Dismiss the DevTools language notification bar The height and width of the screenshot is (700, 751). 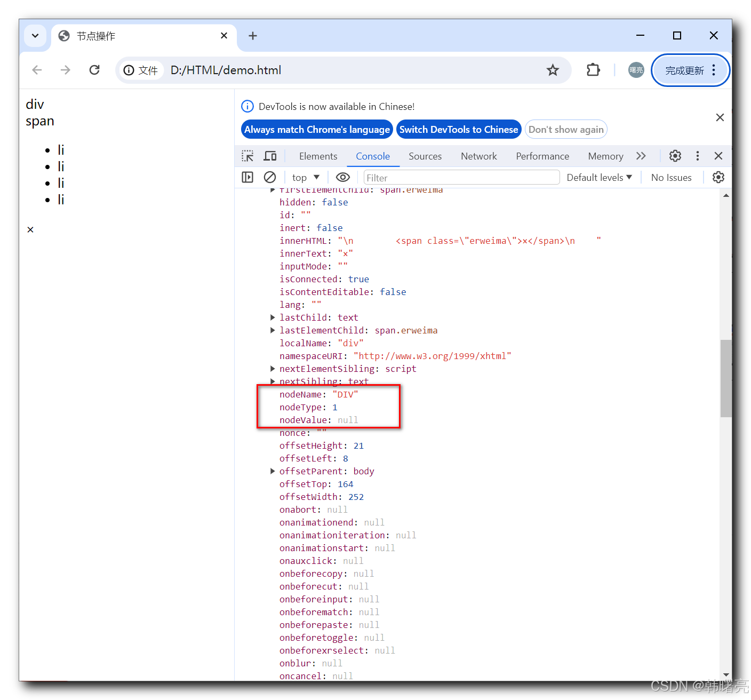tap(720, 117)
